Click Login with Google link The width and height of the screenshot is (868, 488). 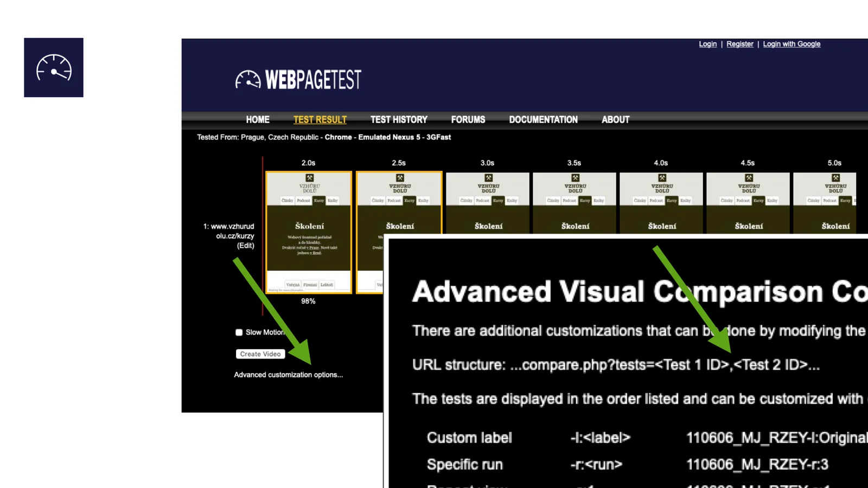click(x=792, y=44)
